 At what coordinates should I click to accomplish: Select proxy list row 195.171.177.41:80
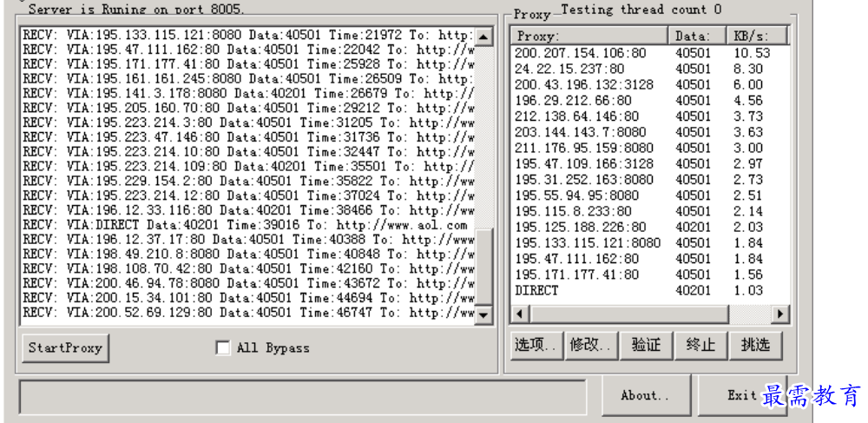click(650, 274)
